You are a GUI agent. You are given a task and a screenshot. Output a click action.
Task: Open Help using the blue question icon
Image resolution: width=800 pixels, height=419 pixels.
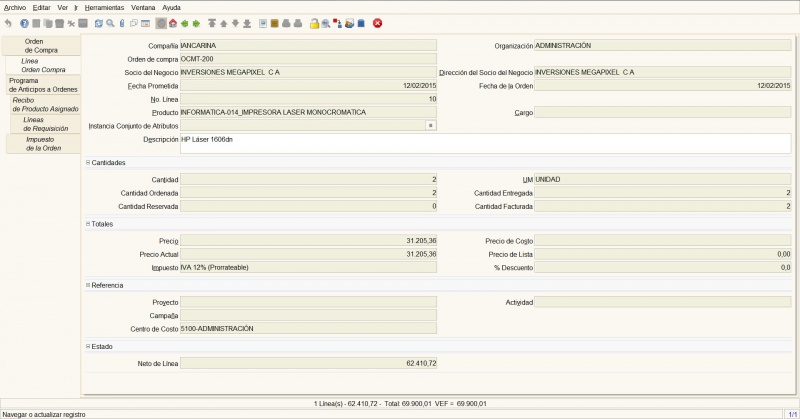(x=24, y=23)
